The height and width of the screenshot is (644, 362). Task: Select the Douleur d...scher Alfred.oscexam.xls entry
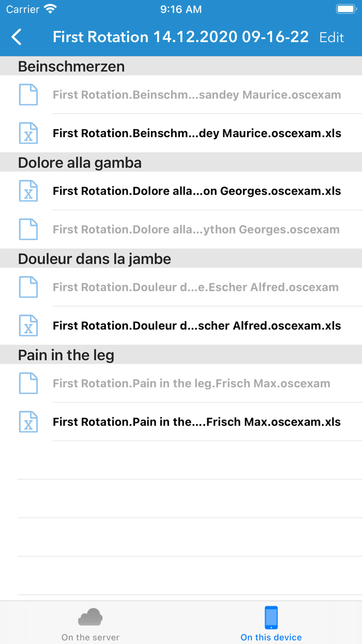tap(197, 325)
